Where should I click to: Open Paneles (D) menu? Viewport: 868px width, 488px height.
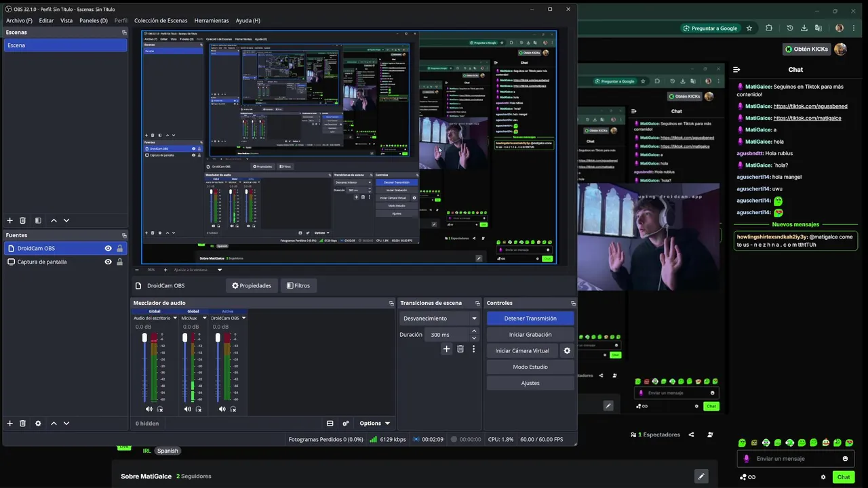click(x=94, y=20)
